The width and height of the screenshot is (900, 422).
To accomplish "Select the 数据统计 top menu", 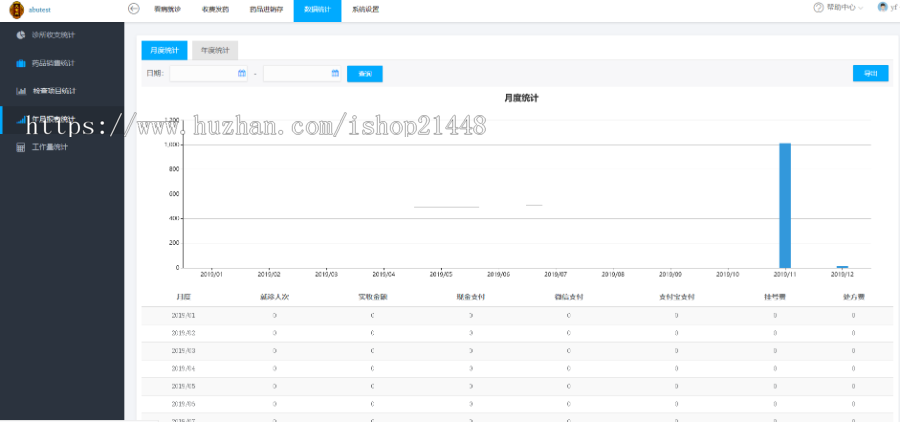I will (317, 10).
